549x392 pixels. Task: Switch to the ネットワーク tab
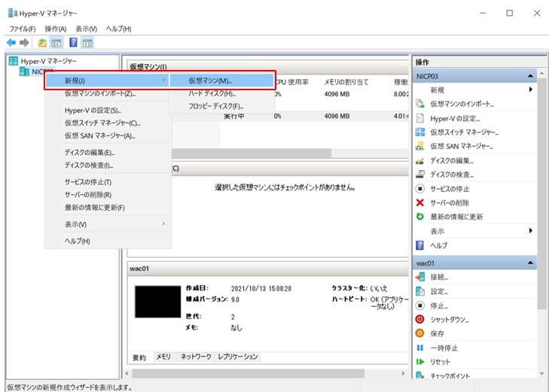pyautogui.click(x=195, y=357)
